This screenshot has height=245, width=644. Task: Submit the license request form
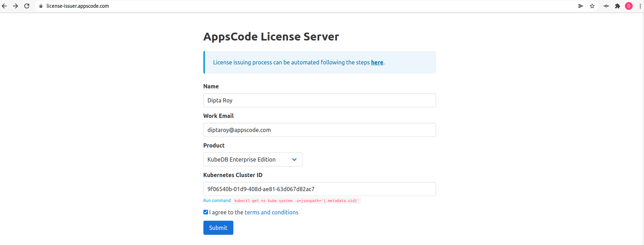pyautogui.click(x=218, y=228)
